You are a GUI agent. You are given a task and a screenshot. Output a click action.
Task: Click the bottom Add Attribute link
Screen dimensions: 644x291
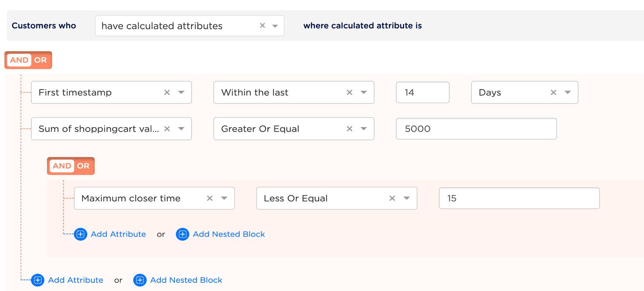point(75,280)
